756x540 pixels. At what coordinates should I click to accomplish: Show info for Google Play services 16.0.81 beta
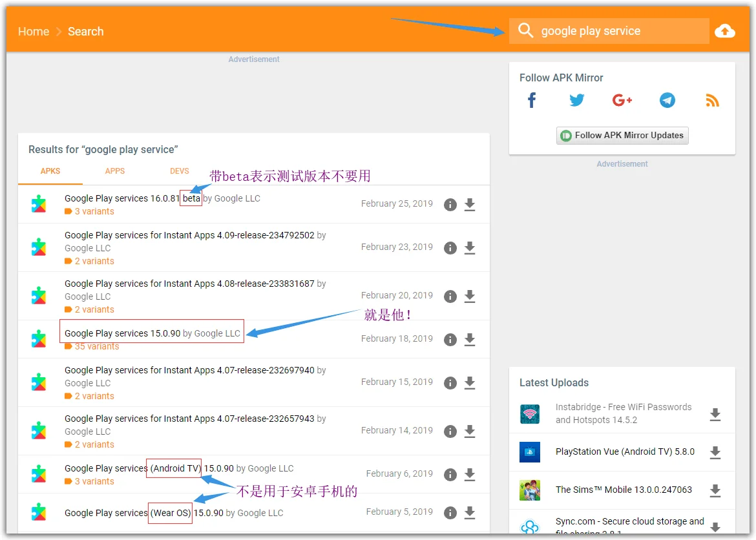[x=450, y=204]
